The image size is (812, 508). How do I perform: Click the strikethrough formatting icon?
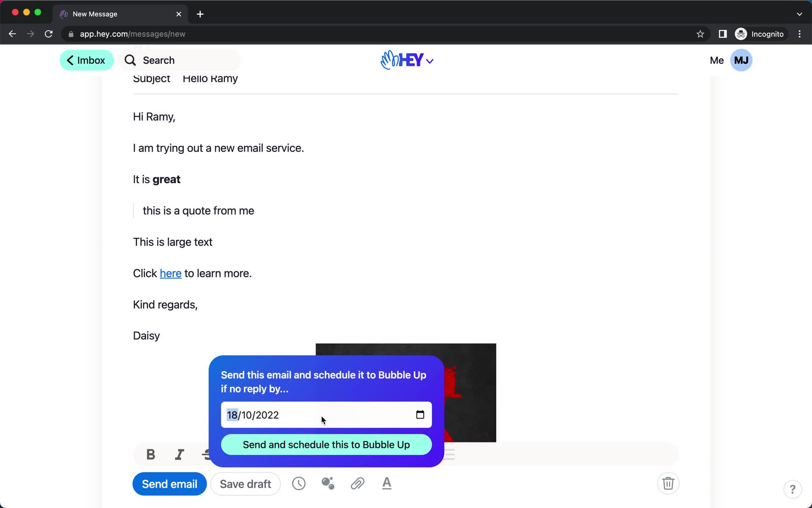point(208,455)
